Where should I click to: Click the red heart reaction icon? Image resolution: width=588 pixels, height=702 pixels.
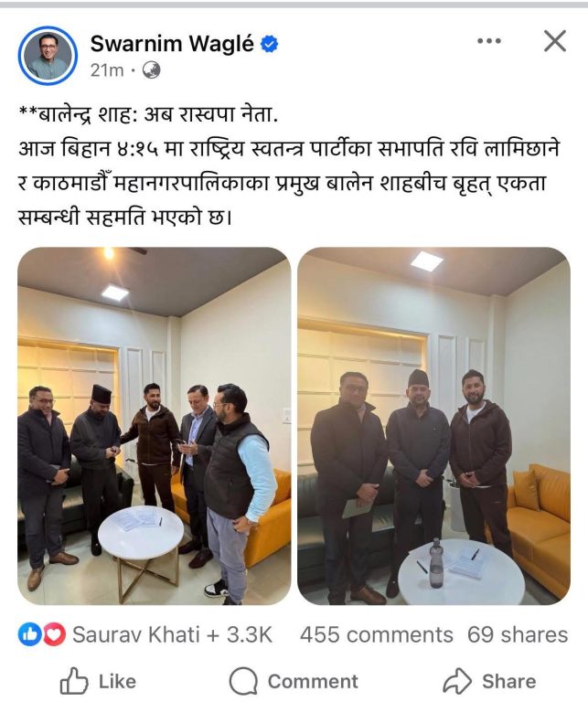pos(55,634)
